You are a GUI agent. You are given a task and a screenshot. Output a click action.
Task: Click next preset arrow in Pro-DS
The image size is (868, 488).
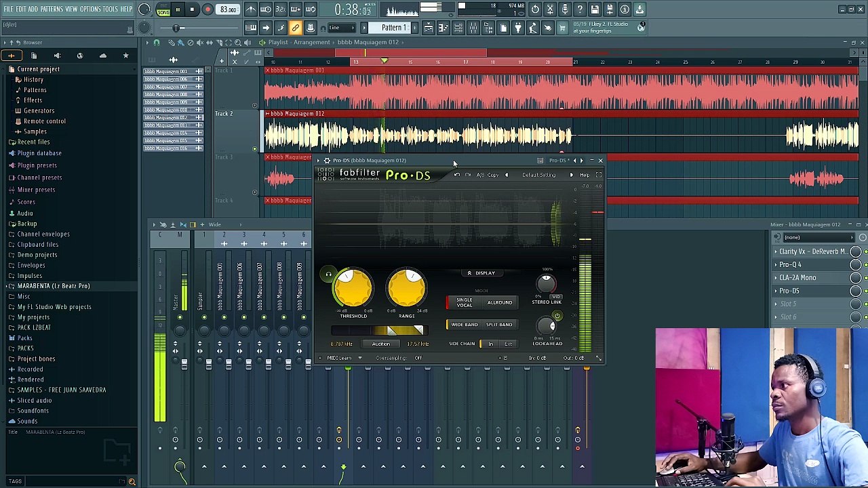[571, 175]
